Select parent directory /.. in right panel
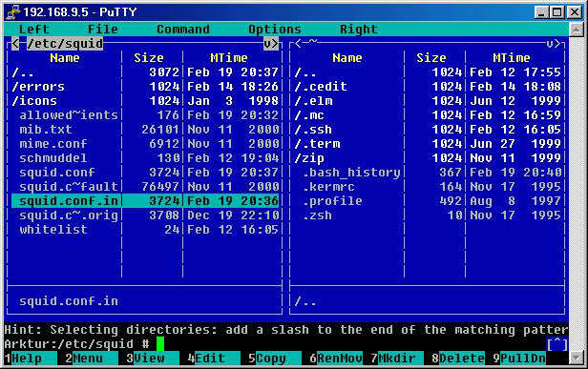Viewport: 588px width, 369px height. point(428,72)
